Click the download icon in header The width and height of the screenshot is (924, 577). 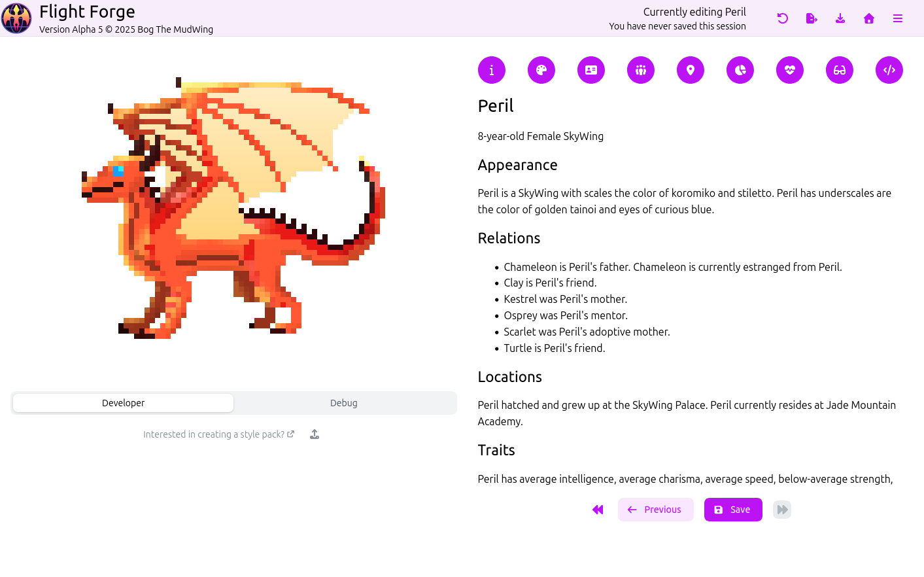coord(840,18)
